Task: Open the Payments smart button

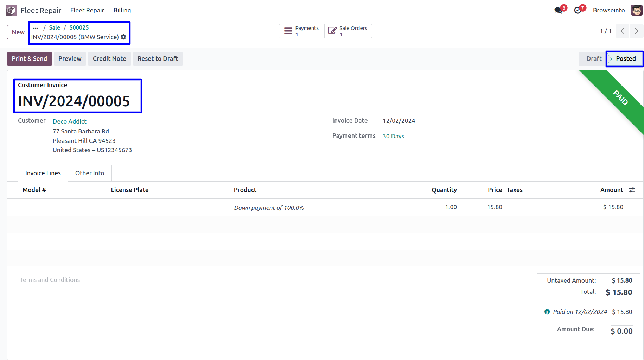Action: point(301,31)
